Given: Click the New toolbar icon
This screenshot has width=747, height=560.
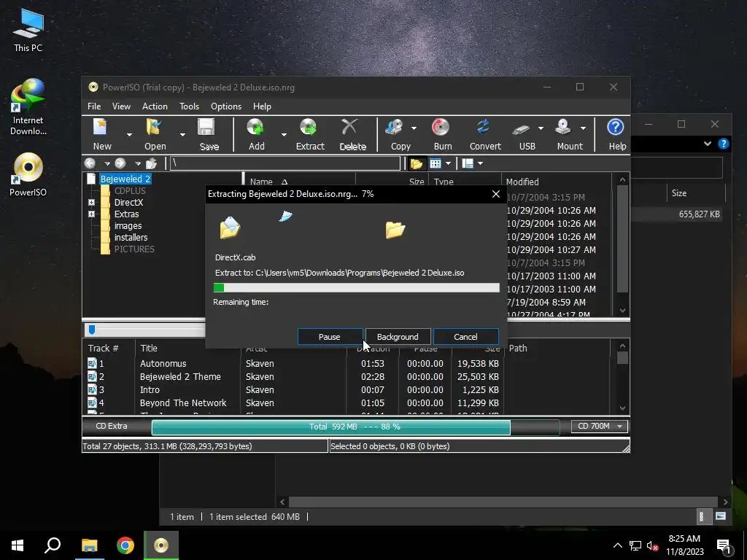Looking at the screenshot, I should click(101, 134).
